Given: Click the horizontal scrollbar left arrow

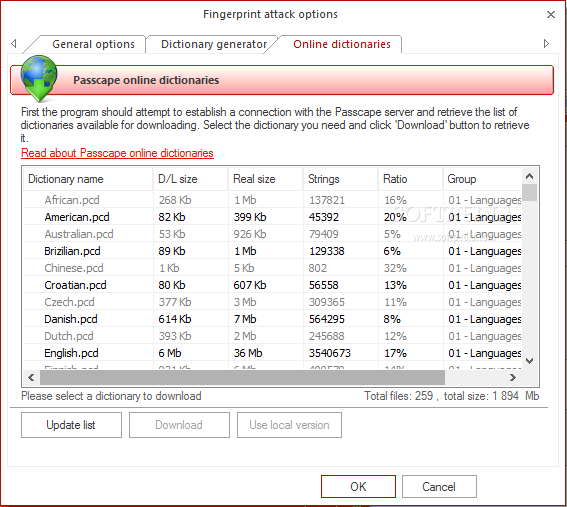Looking at the screenshot, I should [31, 378].
